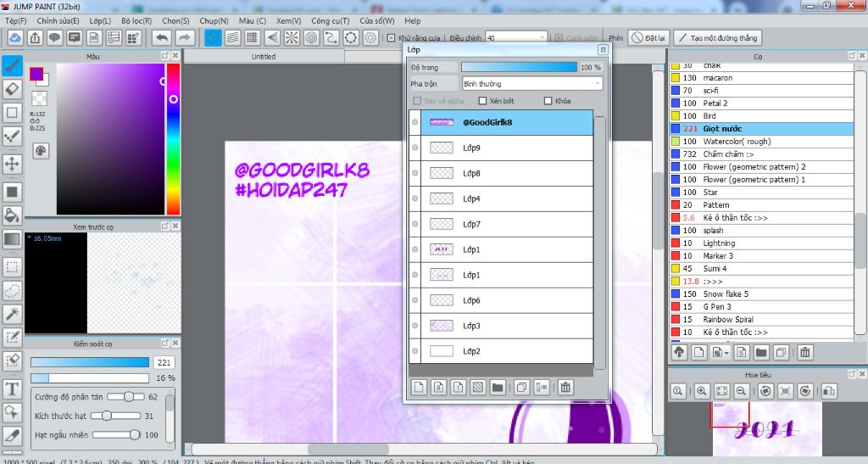Image resolution: width=868 pixels, height=464 pixels.
Task: Select the Magic Wand tool
Action: (x=12, y=314)
